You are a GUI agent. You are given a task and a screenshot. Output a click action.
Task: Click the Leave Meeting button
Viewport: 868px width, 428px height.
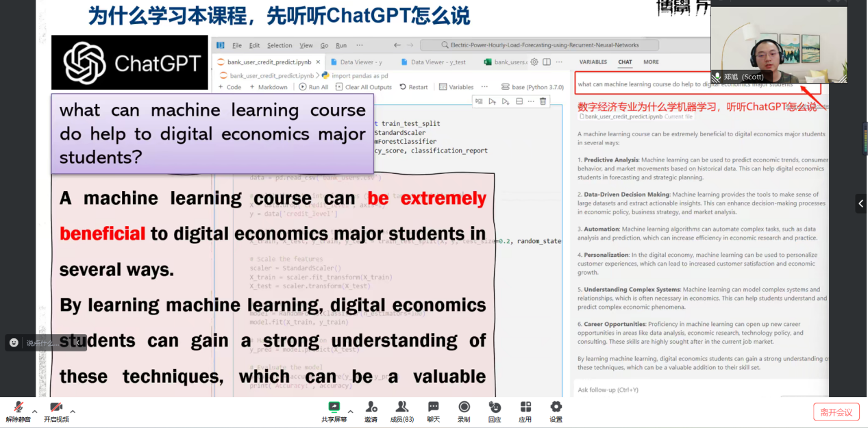tap(836, 412)
